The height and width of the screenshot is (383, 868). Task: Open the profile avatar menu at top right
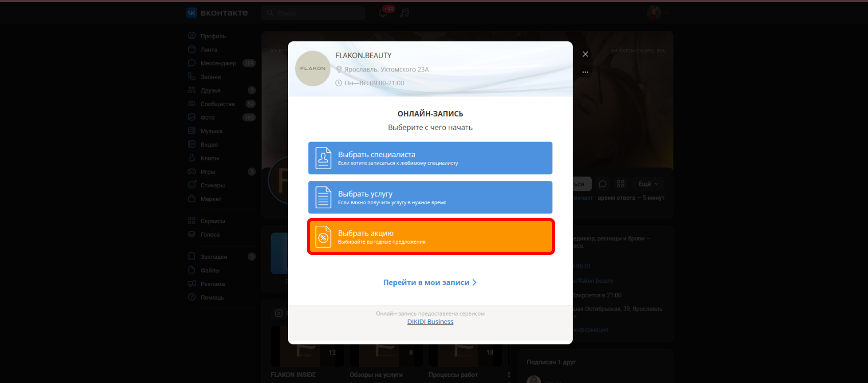[x=656, y=13]
